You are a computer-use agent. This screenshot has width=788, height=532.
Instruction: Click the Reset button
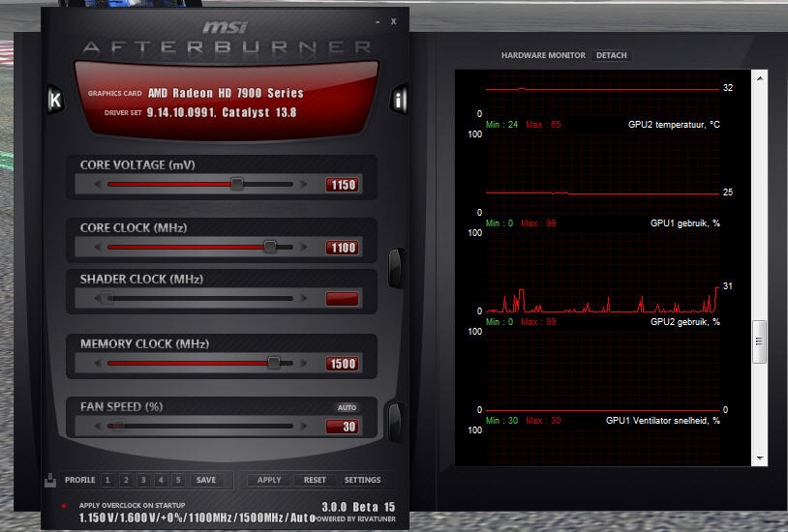(315, 481)
